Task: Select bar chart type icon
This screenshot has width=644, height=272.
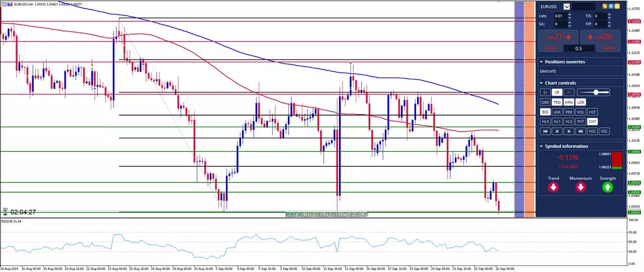Action: pyautogui.click(x=545, y=92)
